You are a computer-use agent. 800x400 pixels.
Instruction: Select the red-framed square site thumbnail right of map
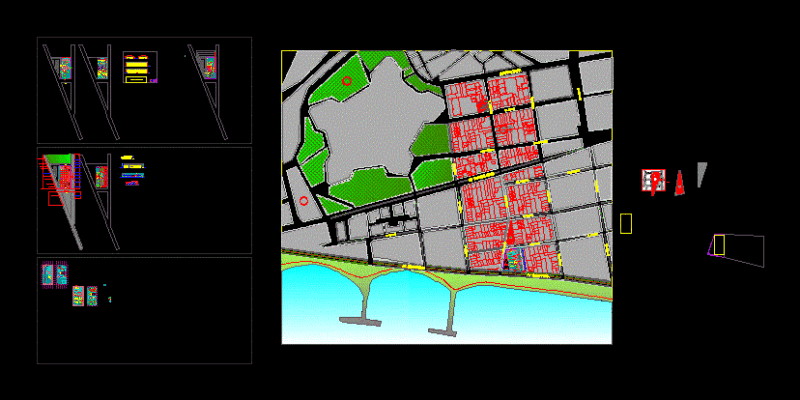(x=654, y=181)
